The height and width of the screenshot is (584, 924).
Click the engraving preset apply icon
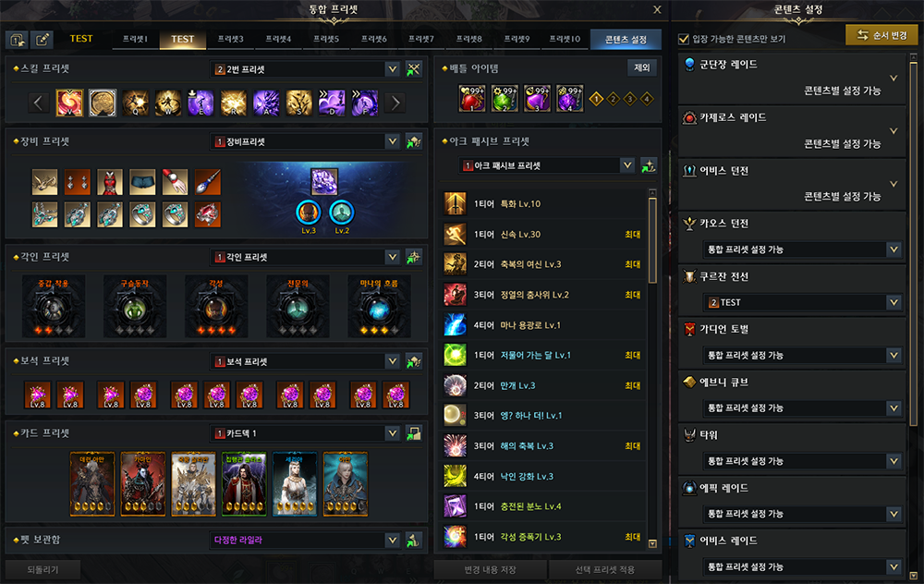(x=414, y=257)
